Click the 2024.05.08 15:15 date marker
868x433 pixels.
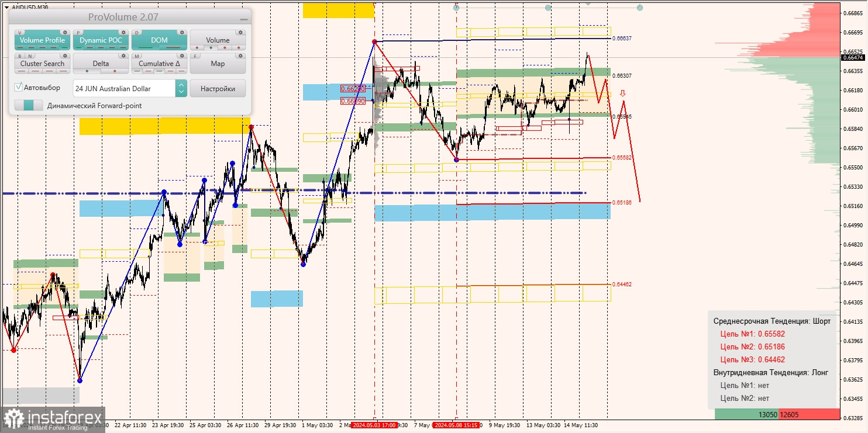pos(456,425)
